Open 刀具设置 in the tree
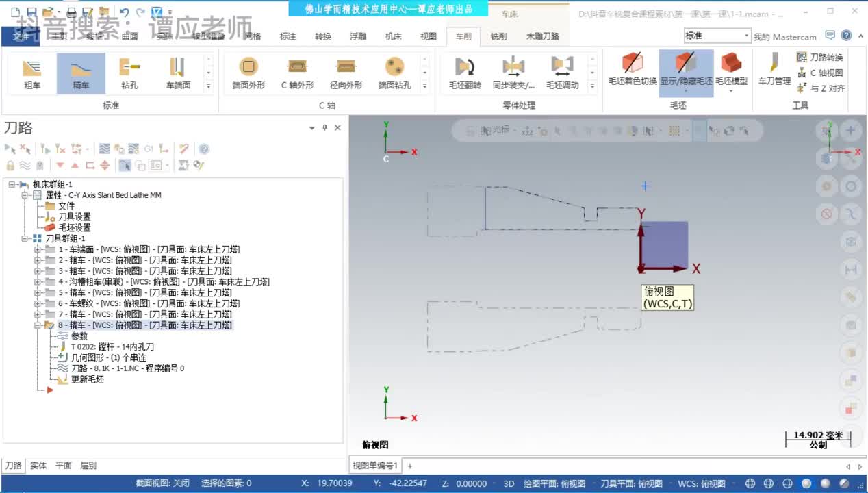Image resolution: width=868 pixels, height=493 pixels. (x=68, y=217)
